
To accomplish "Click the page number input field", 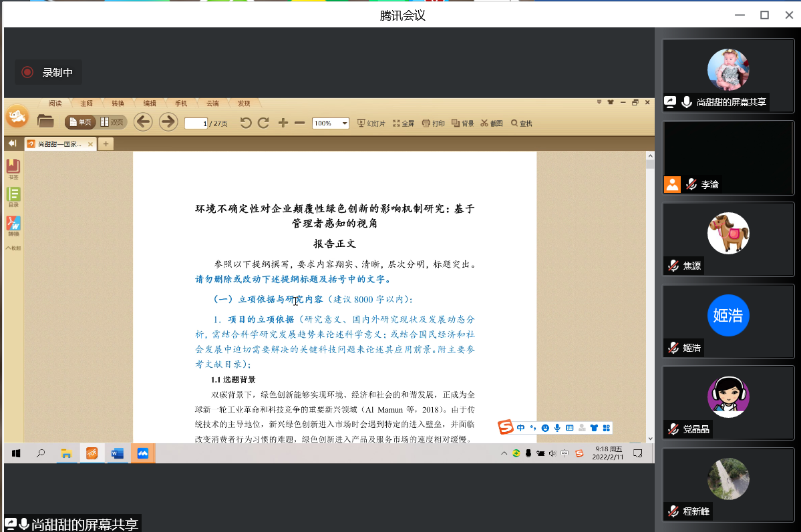I will [x=196, y=123].
